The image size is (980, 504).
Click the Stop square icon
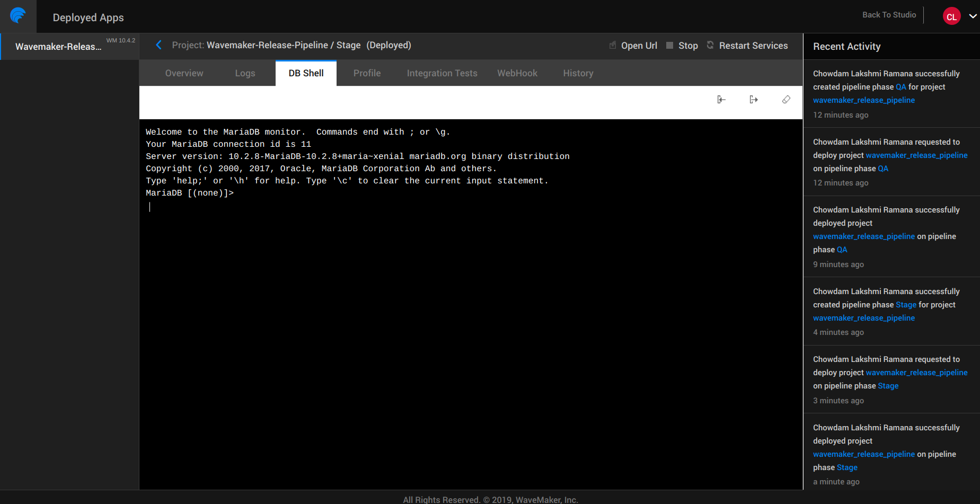click(x=669, y=46)
